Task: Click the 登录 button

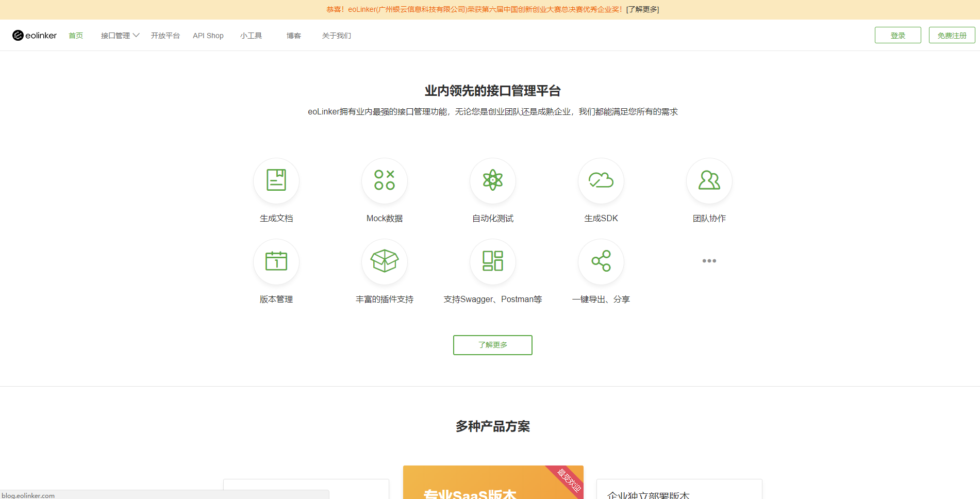Action: pyautogui.click(x=898, y=35)
